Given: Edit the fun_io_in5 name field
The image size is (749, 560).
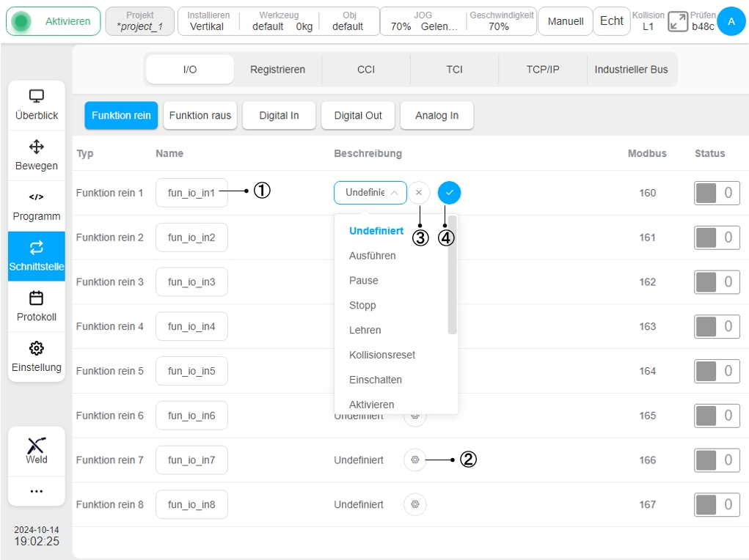Looking at the screenshot, I should coord(191,371).
